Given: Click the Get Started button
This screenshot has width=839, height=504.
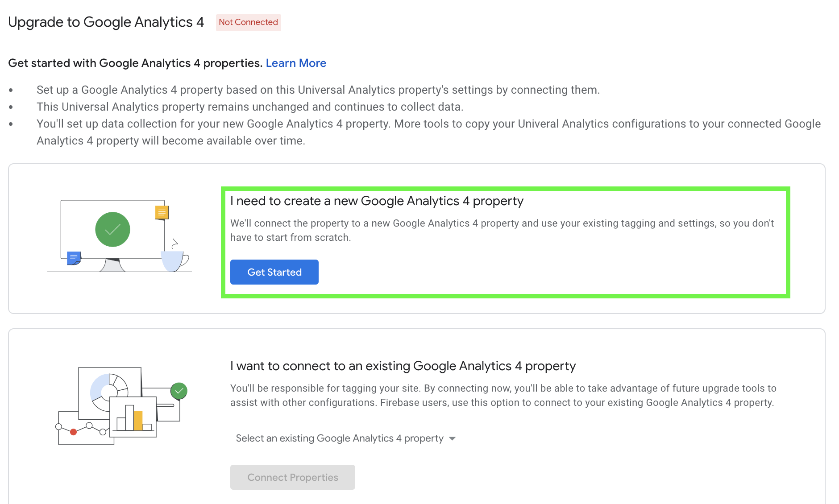Looking at the screenshot, I should point(274,272).
